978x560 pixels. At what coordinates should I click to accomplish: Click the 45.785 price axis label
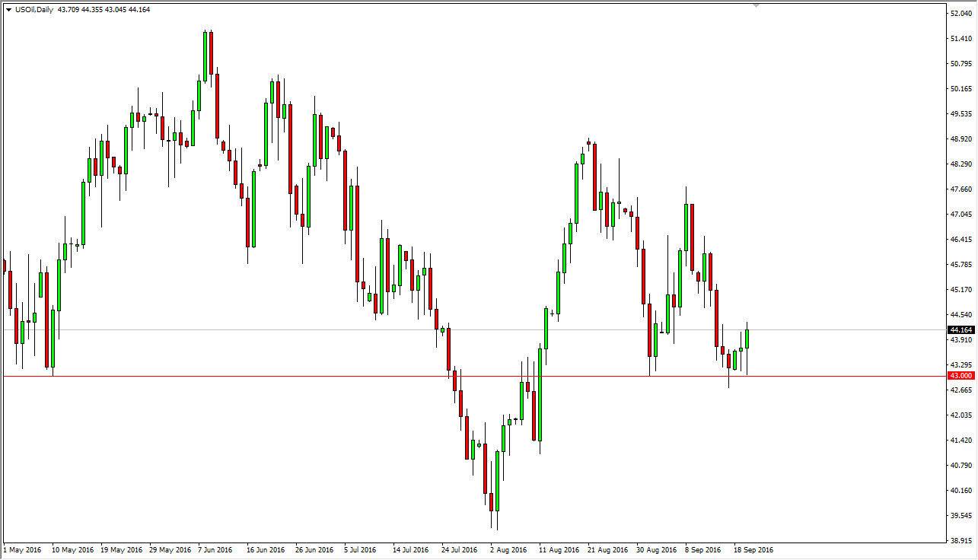[962, 265]
